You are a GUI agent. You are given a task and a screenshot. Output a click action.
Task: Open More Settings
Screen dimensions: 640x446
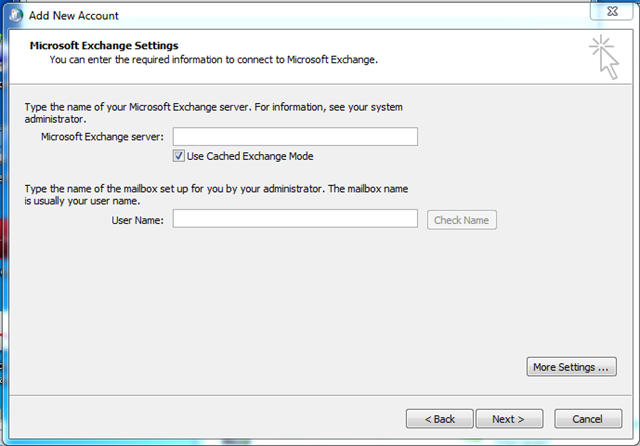[571, 367]
